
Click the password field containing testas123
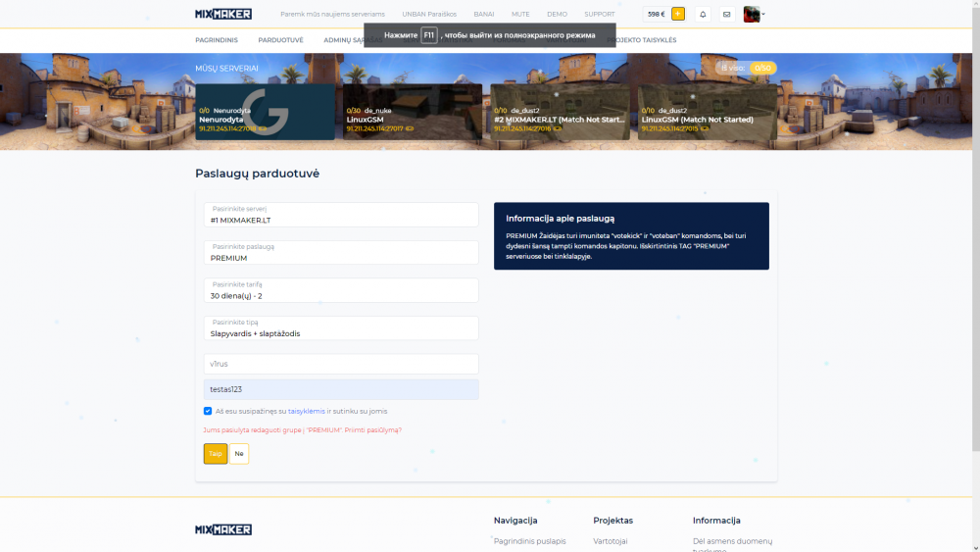point(341,389)
